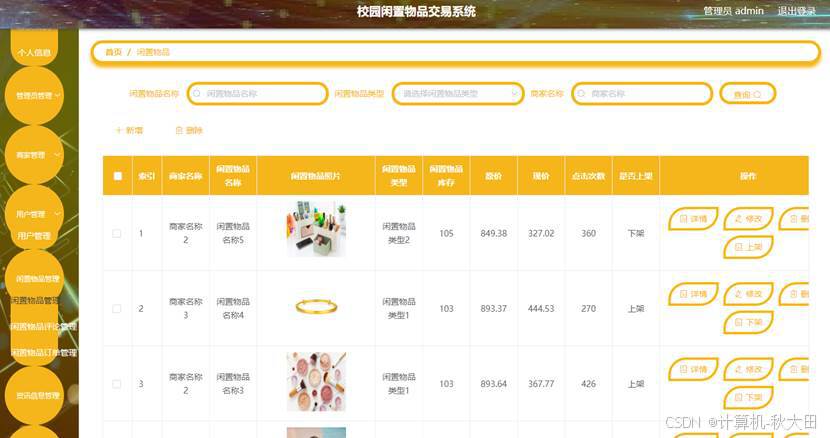830x438 pixels.
Task: Click the 闲置物品名称3 name cell
Action: point(233,383)
